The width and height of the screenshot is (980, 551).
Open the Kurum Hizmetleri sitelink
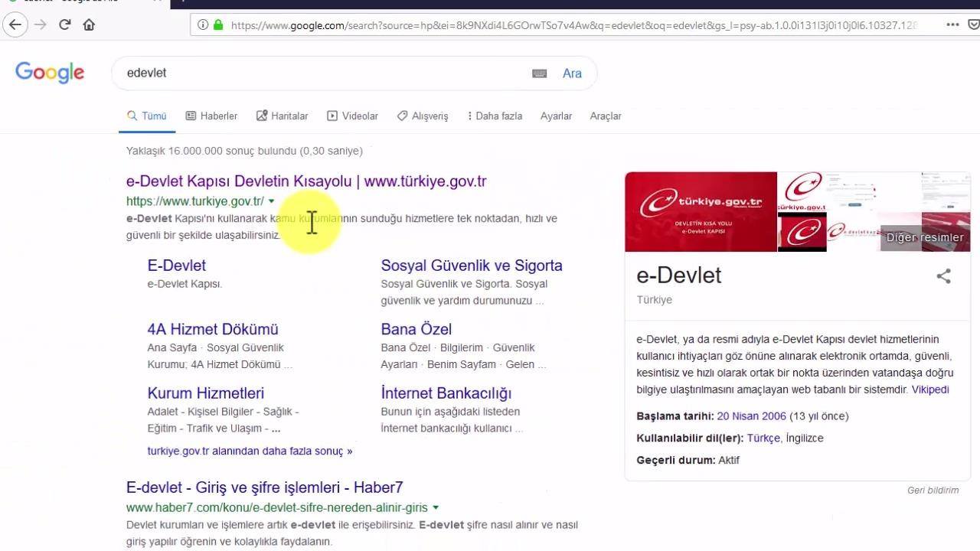click(x=205, y=393)
